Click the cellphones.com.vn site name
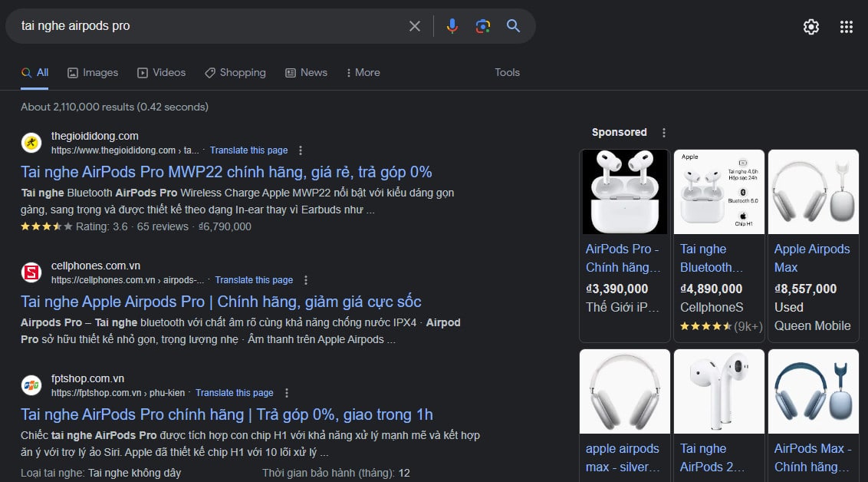Image resolution: width=868 pixels, height=482 pixels. 96,266
